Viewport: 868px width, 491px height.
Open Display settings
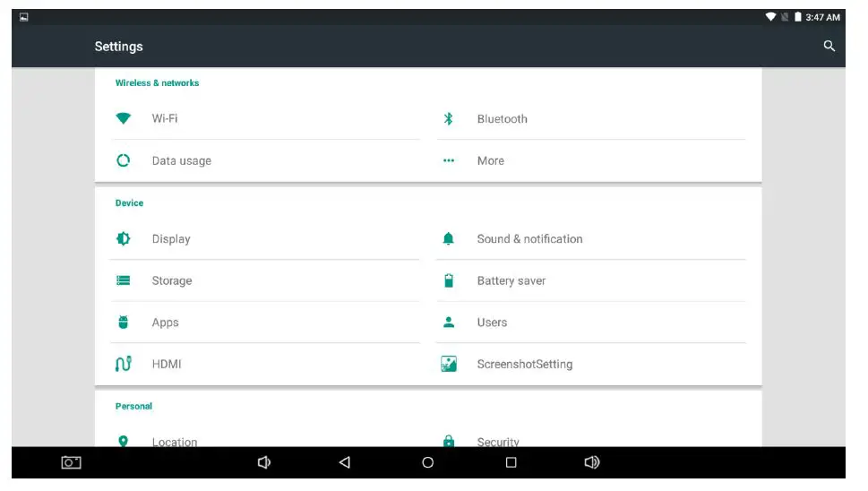264,238
